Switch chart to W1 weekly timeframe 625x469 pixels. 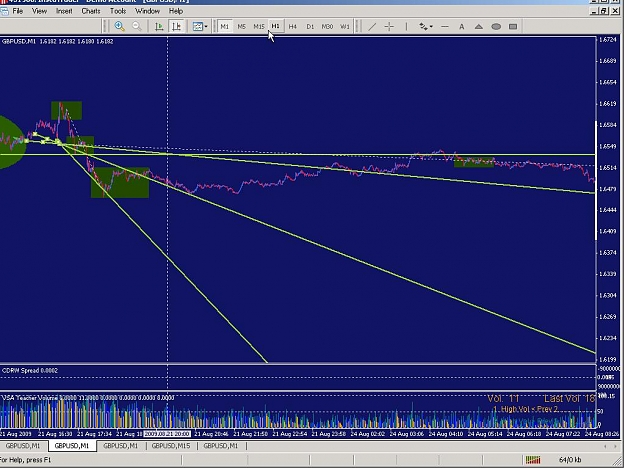coord(344,27)
